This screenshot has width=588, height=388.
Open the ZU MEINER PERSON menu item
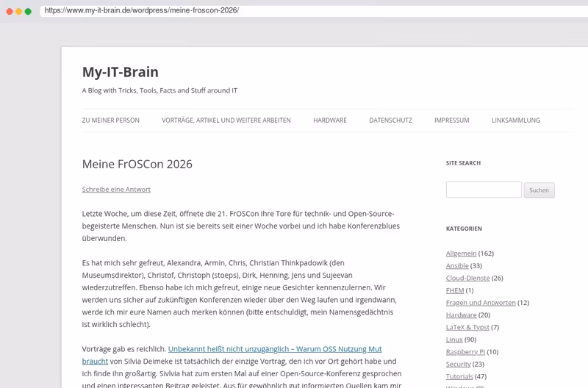[x=111, y=121]
